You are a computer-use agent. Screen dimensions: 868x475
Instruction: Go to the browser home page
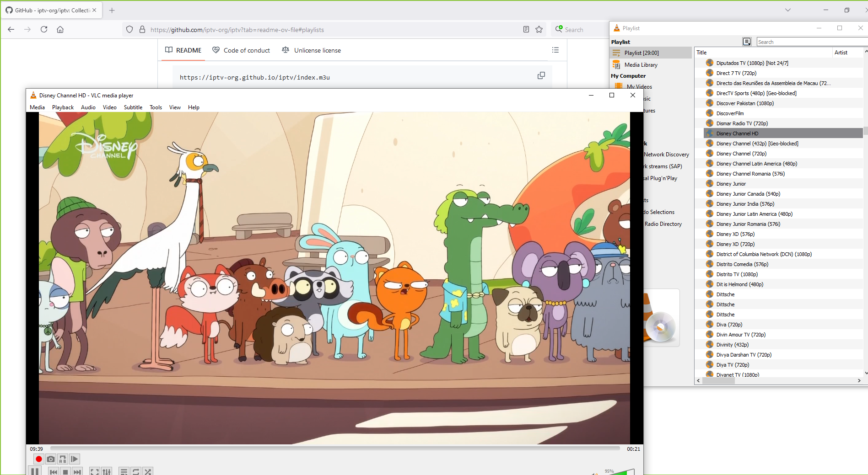[x=60, y=29]
